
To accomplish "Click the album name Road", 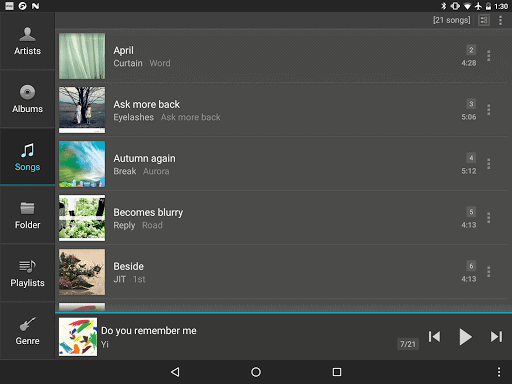I will [x=152, y=225].
